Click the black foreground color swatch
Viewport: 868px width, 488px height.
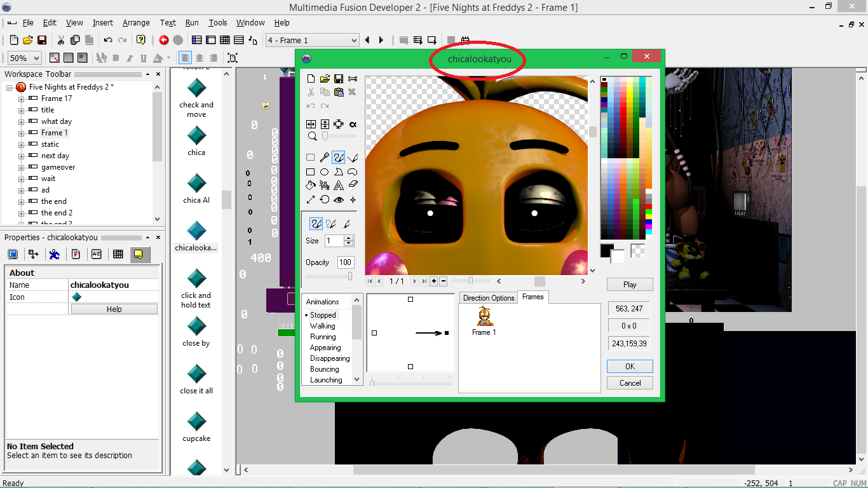click(x=607, y=250)
